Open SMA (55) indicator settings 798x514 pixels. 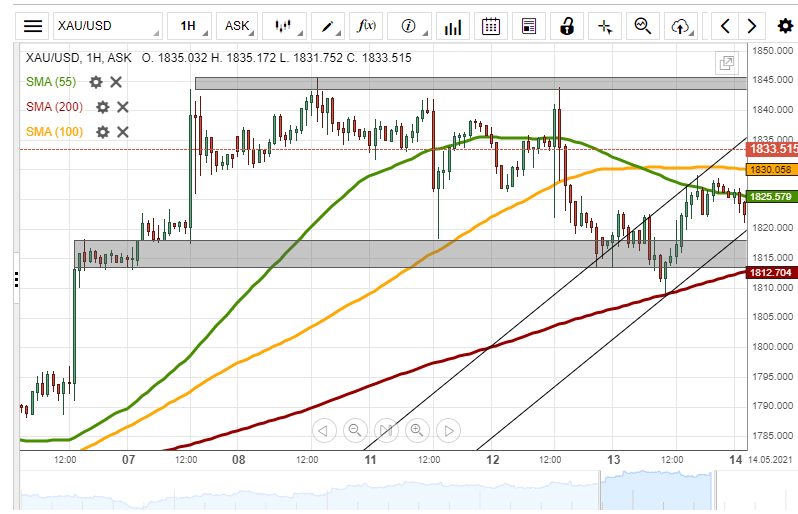coord(96,82)
